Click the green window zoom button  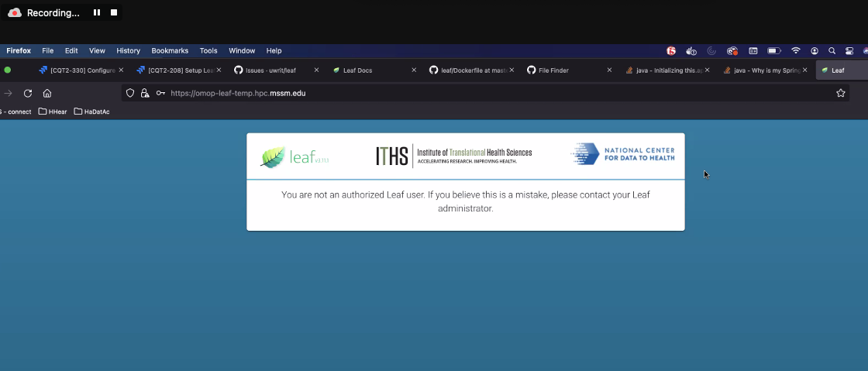point(8,70)
